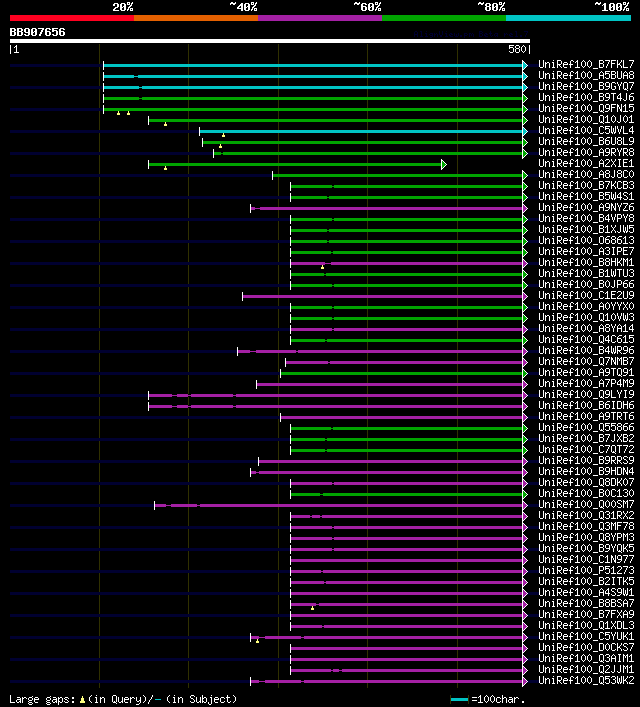The height and width of the screenshot is (707, 640).
Task: Click the red 20% identity legend segment
Action: click(x=72, y=18)
